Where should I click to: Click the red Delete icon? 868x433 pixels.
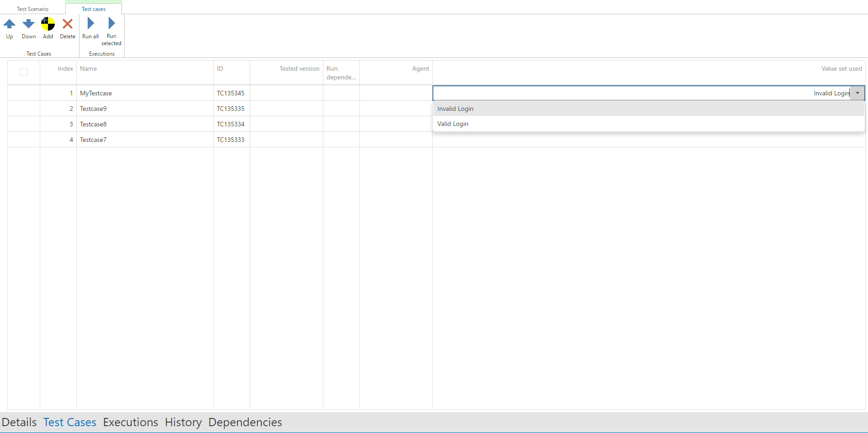(68, 24)
